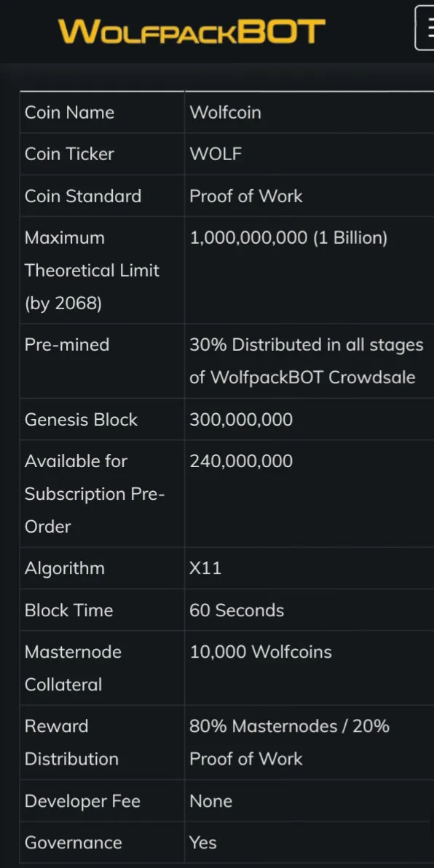Select the Proof of Work value
434x868 pixels.
(246, 196)
